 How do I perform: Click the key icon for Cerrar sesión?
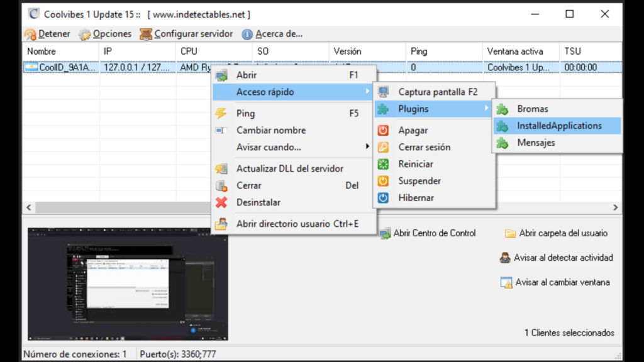383,147
